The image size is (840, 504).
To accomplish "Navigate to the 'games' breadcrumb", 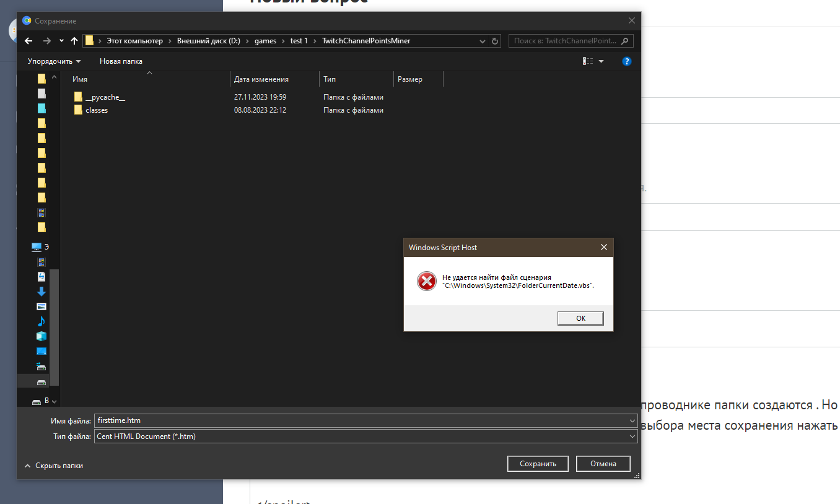I will (x=265, y=41).
